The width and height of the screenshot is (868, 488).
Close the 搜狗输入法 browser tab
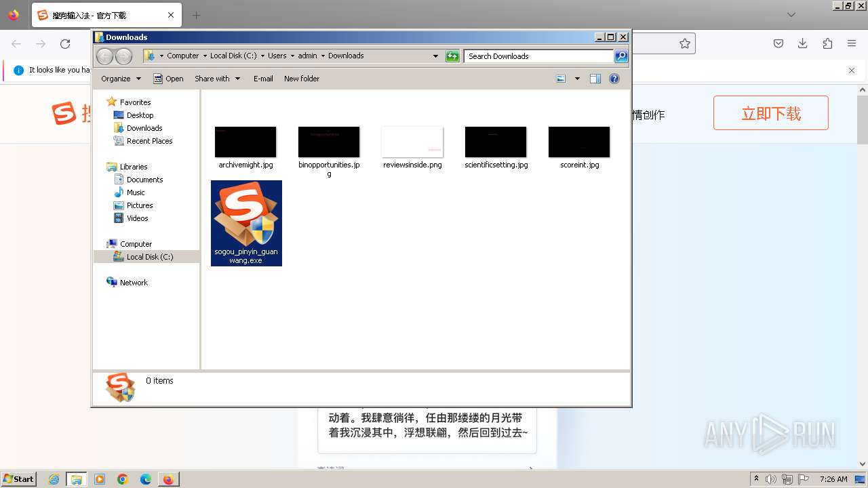pos(171,15)
